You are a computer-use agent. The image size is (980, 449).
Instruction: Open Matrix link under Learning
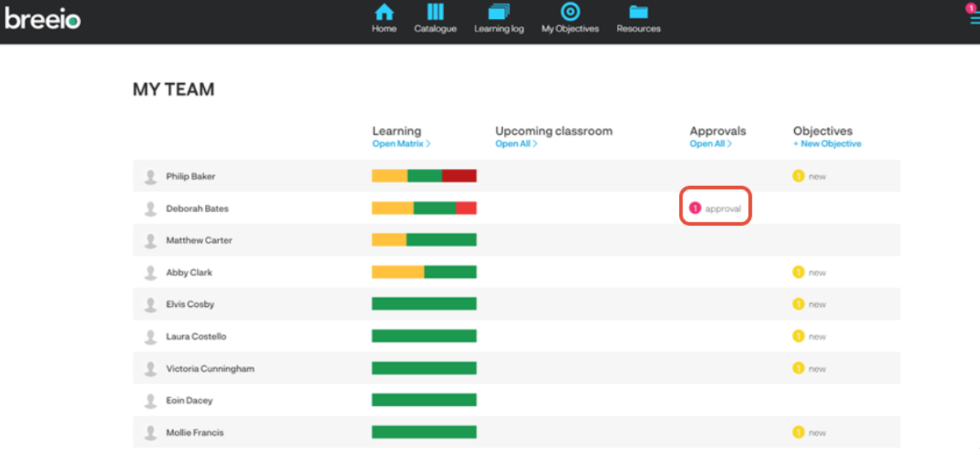[401, 144]
